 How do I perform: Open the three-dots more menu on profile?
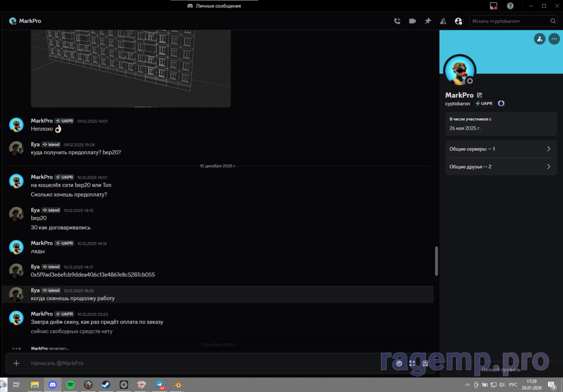coord(553,39)
